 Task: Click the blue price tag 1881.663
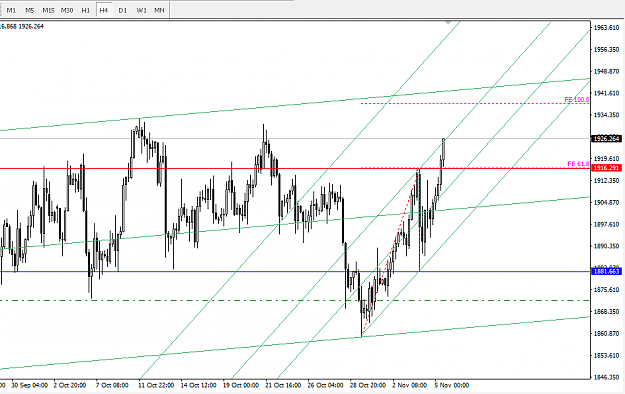click(606, 272)
